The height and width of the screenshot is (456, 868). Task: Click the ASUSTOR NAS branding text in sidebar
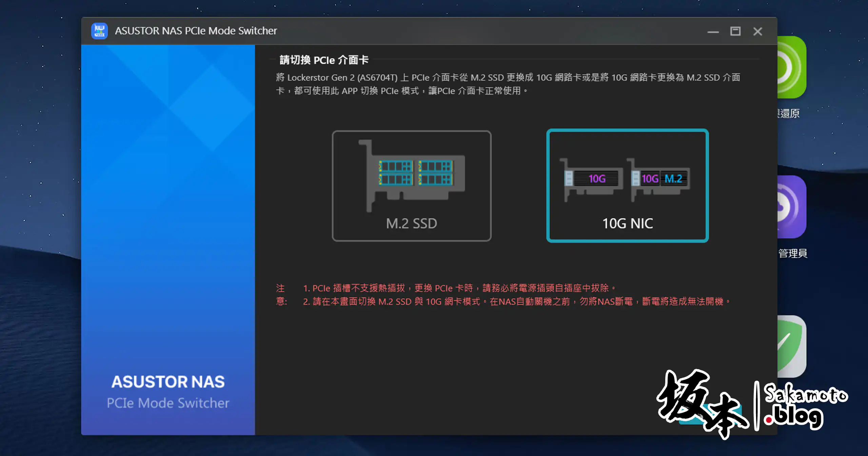pos(168,382)
